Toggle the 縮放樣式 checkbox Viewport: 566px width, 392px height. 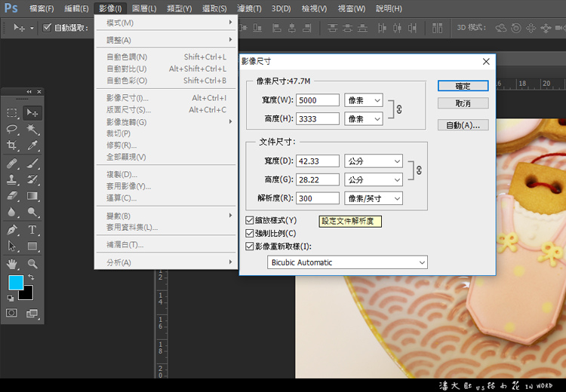[x=250, y=220]
